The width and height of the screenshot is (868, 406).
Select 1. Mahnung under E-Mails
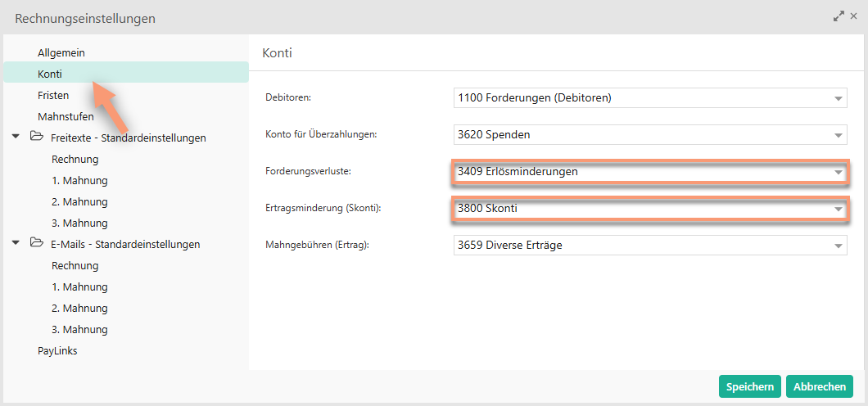click(79, 287)
